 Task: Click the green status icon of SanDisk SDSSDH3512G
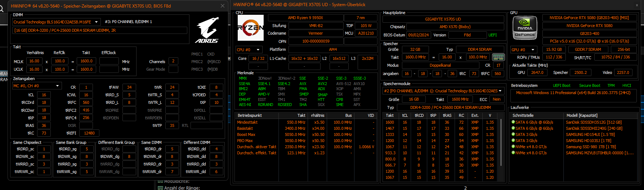pyautogui.click(x=513, y=122)
